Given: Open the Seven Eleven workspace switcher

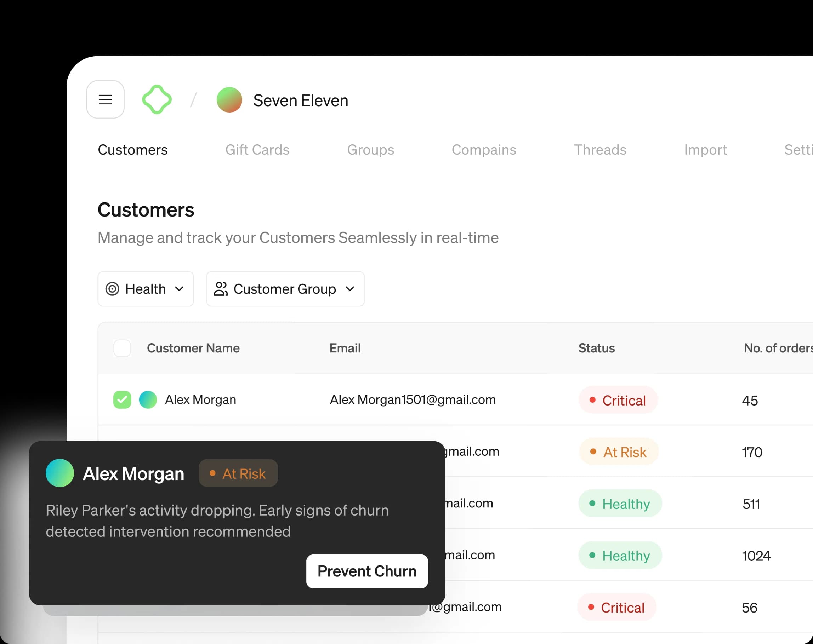Looking at the screenshot, I should click(300, 100).
